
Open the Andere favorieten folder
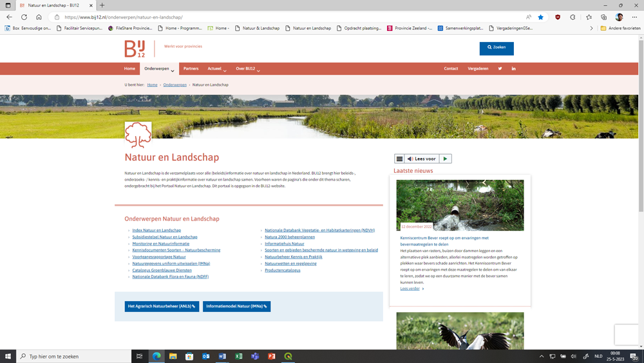(x=620, y=28)
